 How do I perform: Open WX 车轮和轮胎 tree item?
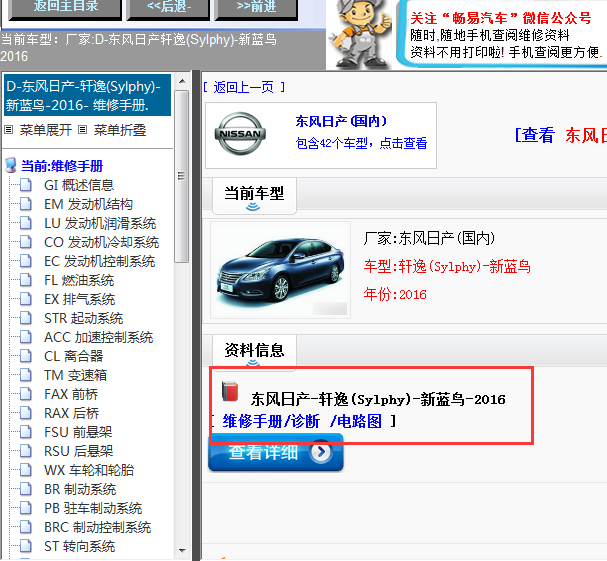pyautogui.click(x=89, y=470)
